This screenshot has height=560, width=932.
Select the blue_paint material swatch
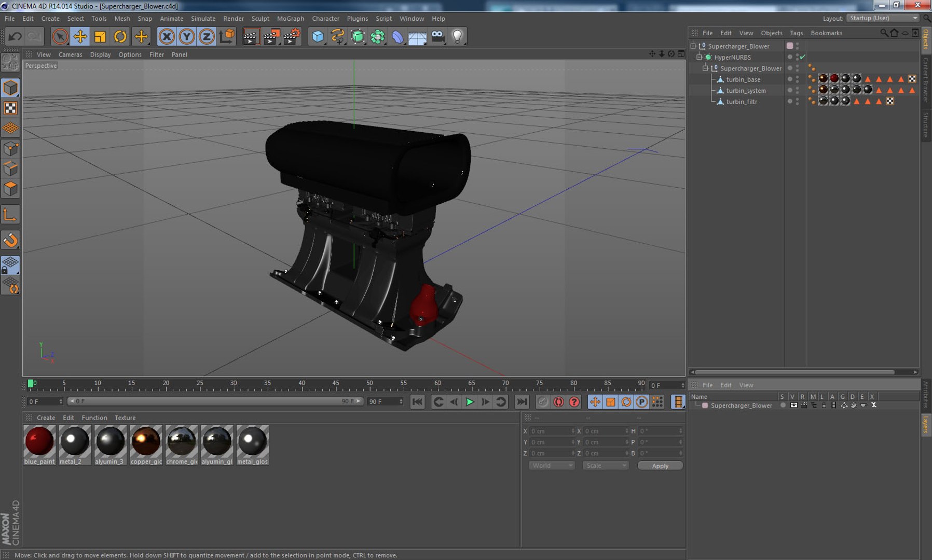39,445
